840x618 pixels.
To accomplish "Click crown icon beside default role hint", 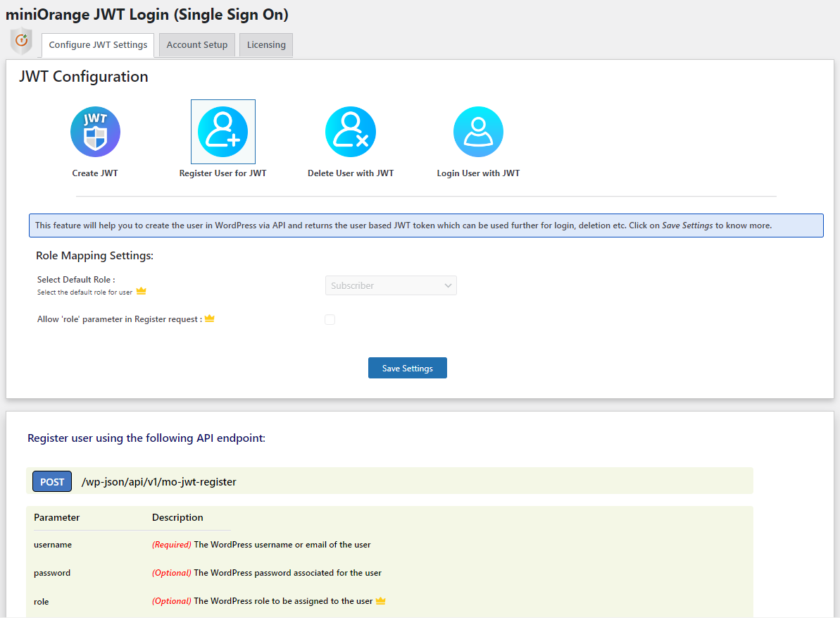I will point(141,291).
